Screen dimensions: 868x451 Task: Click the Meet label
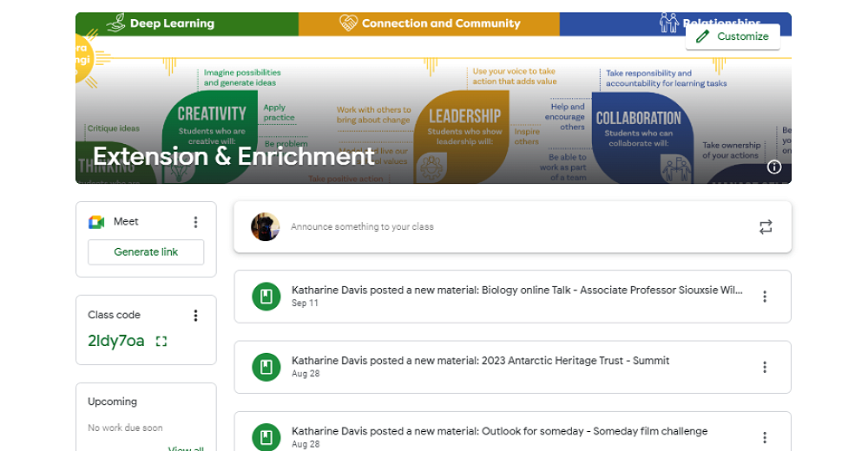(126, 221)
